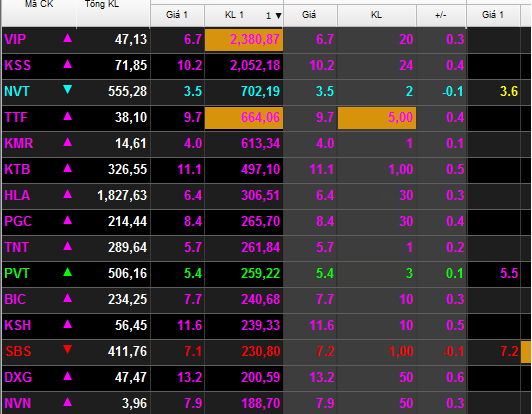Click the up arrow icon beside HLA

(x=68, y=194)
